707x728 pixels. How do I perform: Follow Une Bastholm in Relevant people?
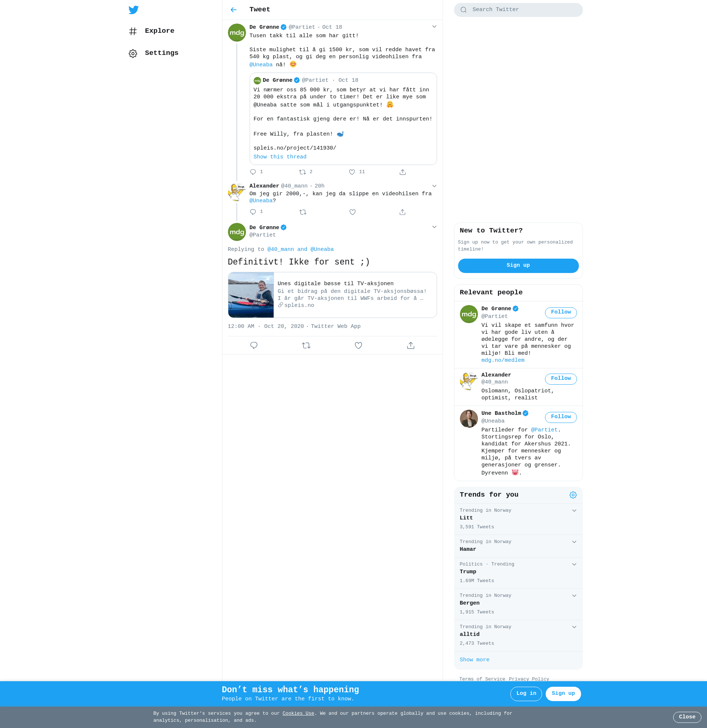point(561,417)
